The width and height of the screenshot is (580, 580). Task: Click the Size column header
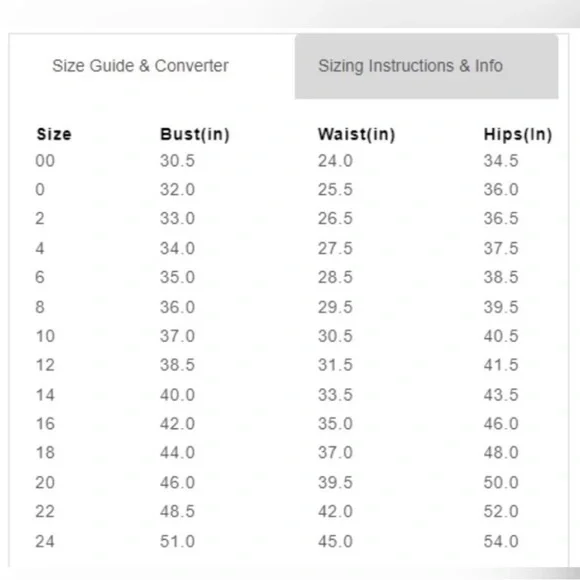click(x=54, y=134)
